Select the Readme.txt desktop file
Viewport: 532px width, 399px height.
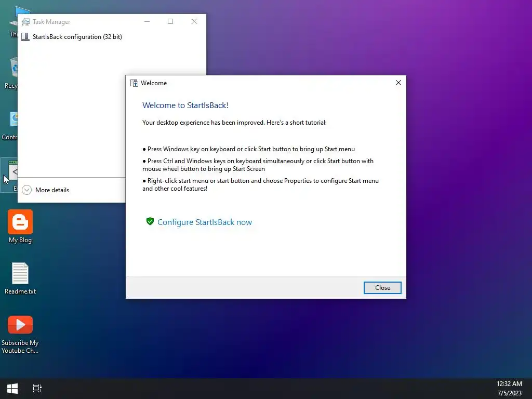point(20,278)
